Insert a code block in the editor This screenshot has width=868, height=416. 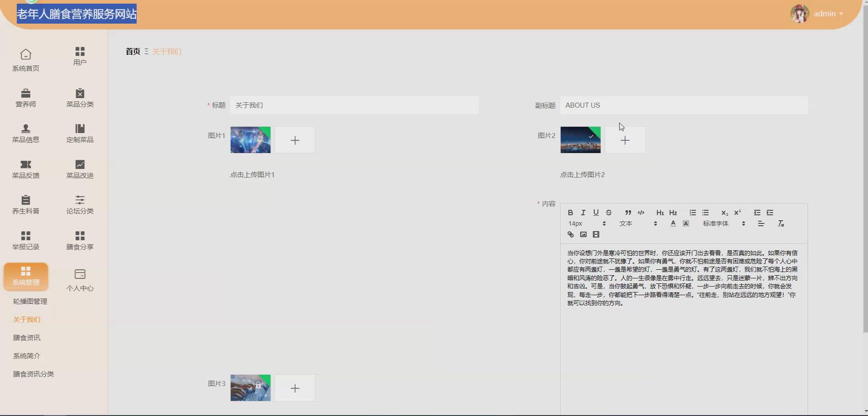(641, 213)
